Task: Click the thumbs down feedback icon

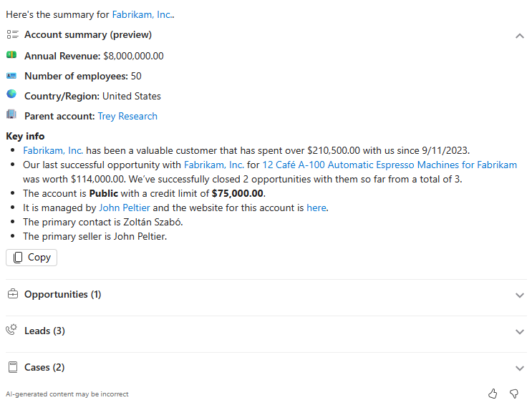Action: (513, 394)
